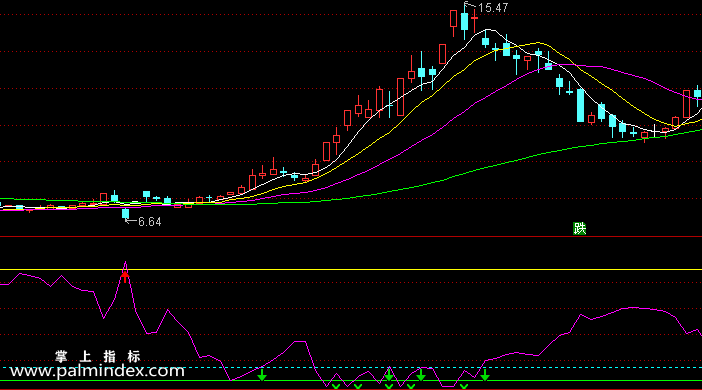Select the rightmost large green down arrow
Viewport: 702px width, 390px height.
485,375
